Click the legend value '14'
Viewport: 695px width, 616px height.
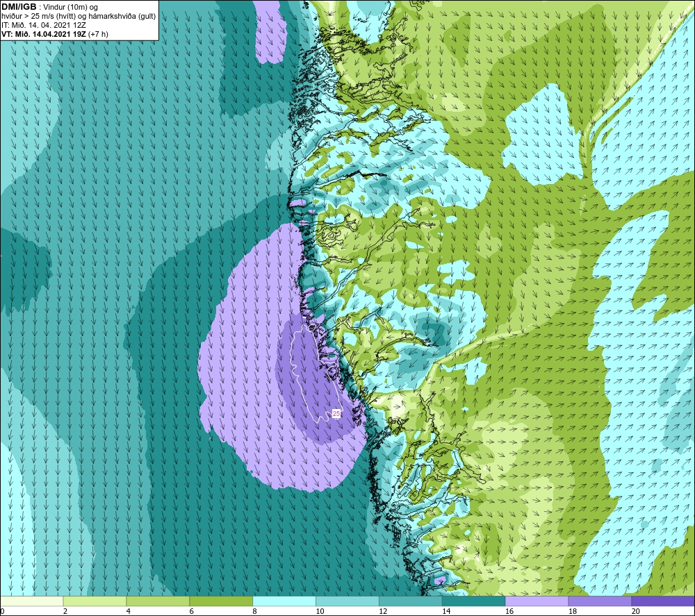tap(446, 611)
